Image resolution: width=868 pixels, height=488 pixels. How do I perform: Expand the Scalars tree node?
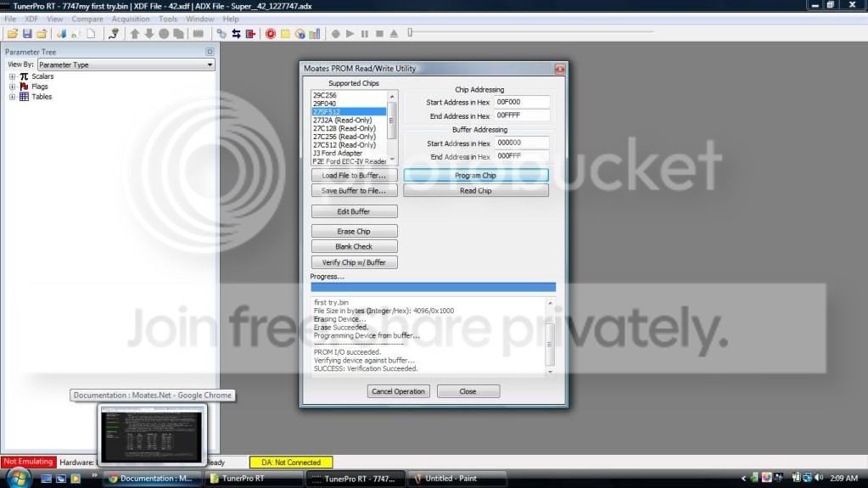click(x=12, y=76)
